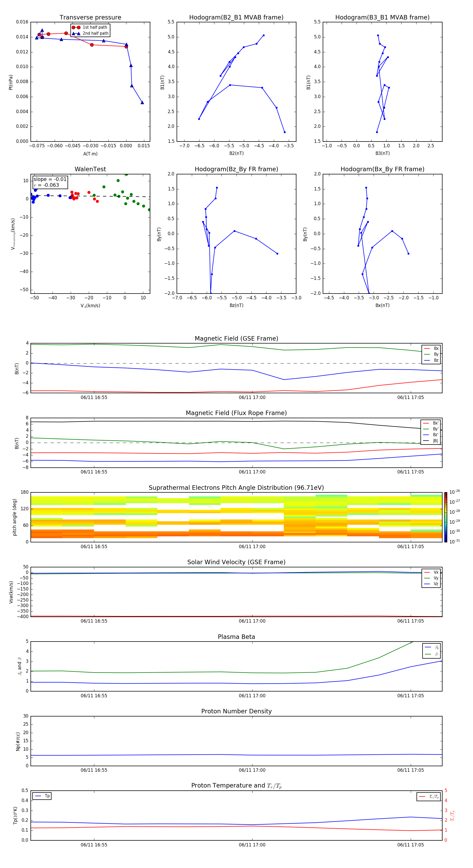
Task: Click the "B2(nT)" x-axis label
Action: [236, 153]
